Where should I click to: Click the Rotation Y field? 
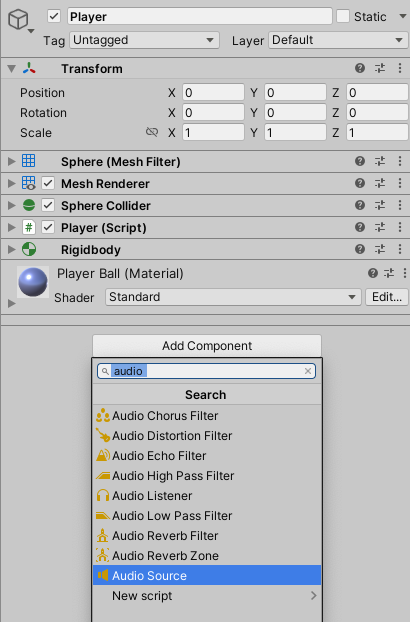(x=295, y=113)
